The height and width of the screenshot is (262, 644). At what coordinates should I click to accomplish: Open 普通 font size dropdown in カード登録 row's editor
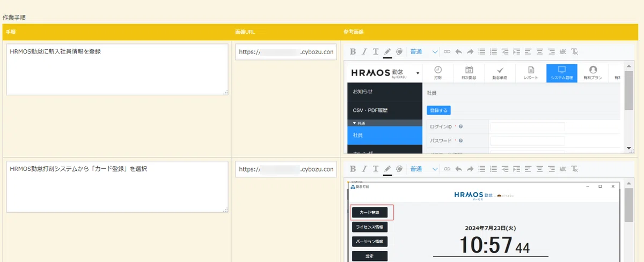coord(425,169)
